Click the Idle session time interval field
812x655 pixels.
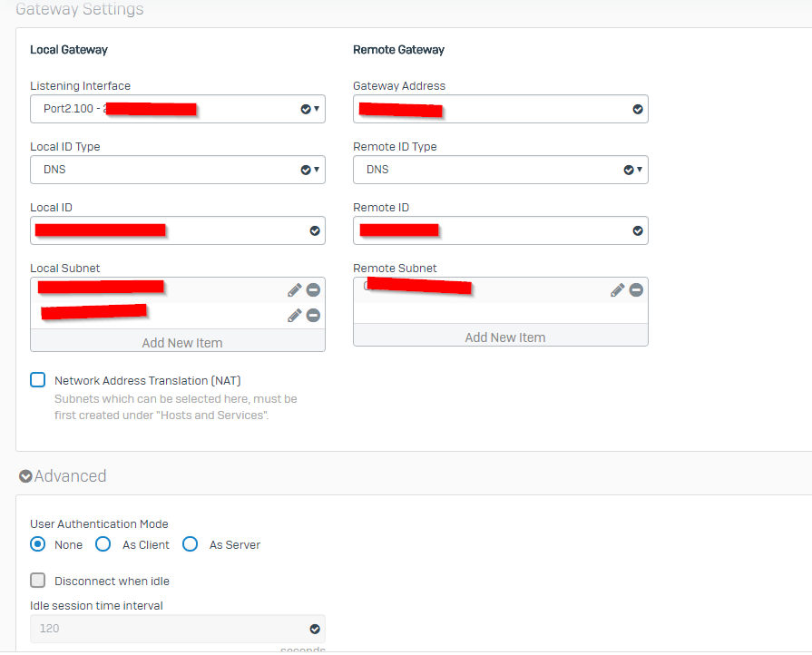178,629
